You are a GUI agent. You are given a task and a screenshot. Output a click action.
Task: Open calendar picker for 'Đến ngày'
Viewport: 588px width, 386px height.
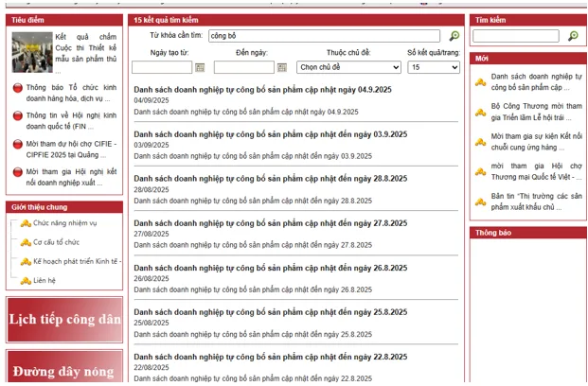coord(282,67)
